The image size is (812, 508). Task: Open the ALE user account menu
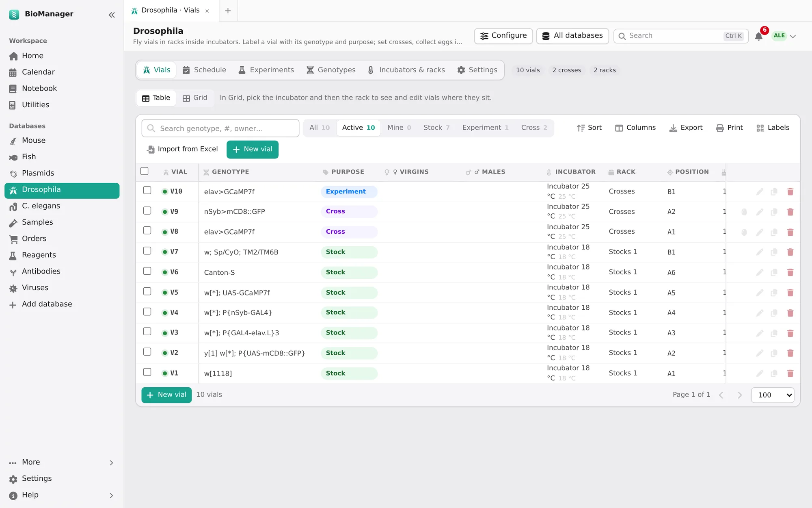pos(784,36)
